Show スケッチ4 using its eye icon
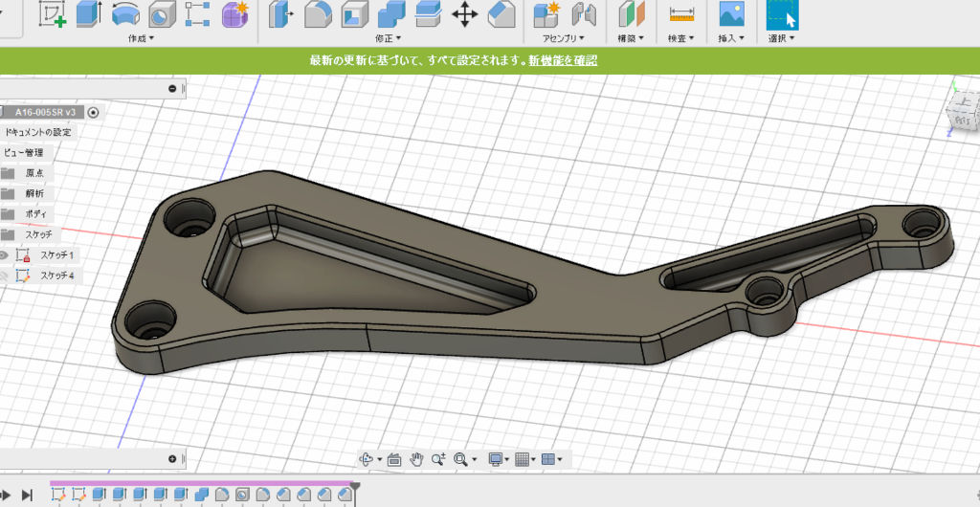 5,276
